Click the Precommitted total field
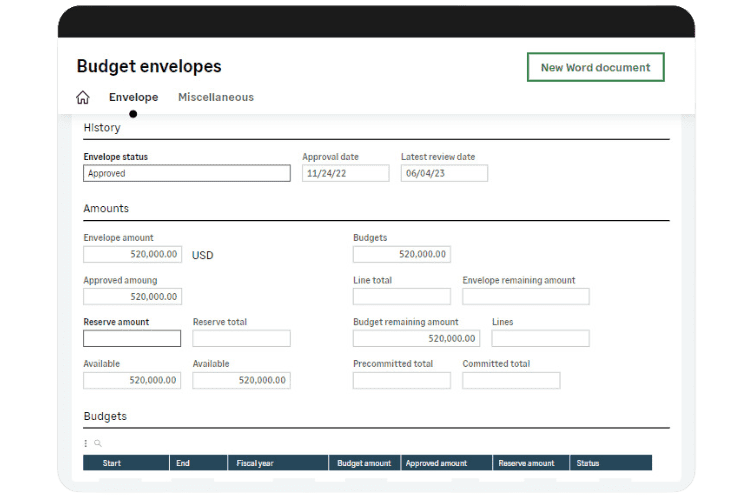 pos(402,380)
